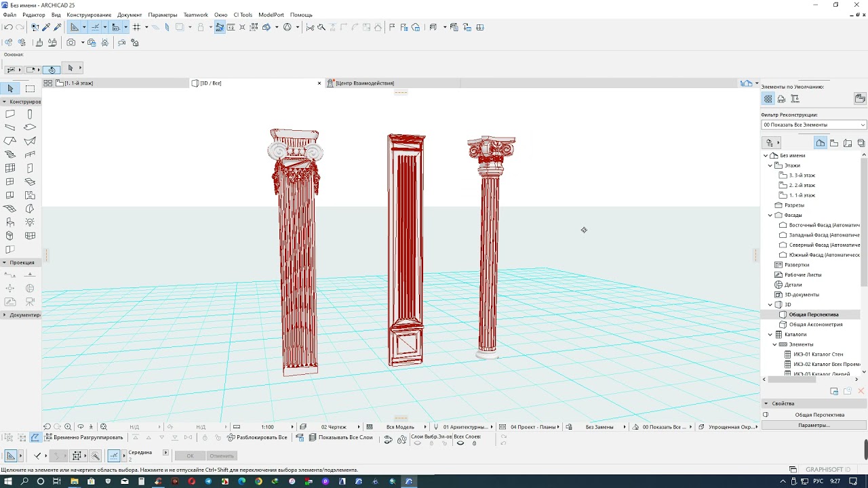Click the zoom in magnifier at bottom

[x=68, y=427]
